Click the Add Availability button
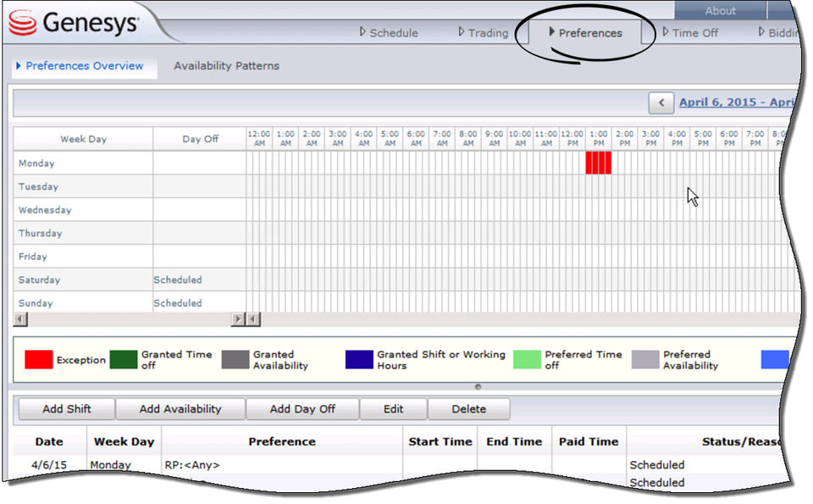 (180, 408)
